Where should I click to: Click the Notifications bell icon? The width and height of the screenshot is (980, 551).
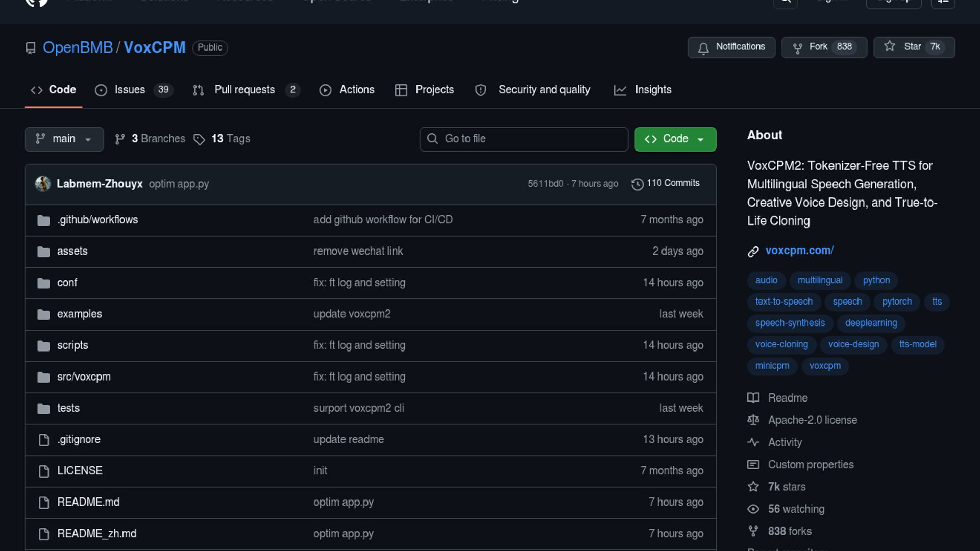tap(703, 48)
